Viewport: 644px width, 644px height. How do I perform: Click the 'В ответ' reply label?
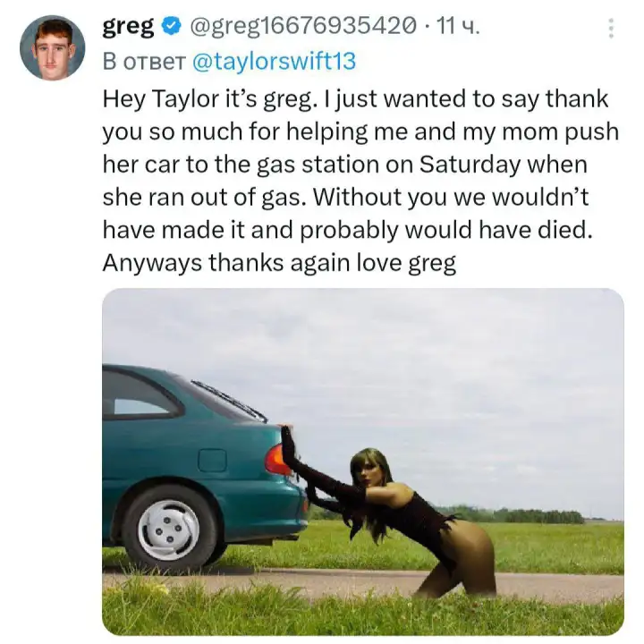coord(144,61)
